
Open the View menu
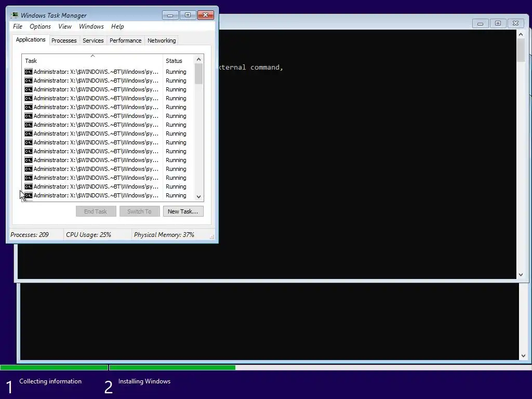[65, 26]
